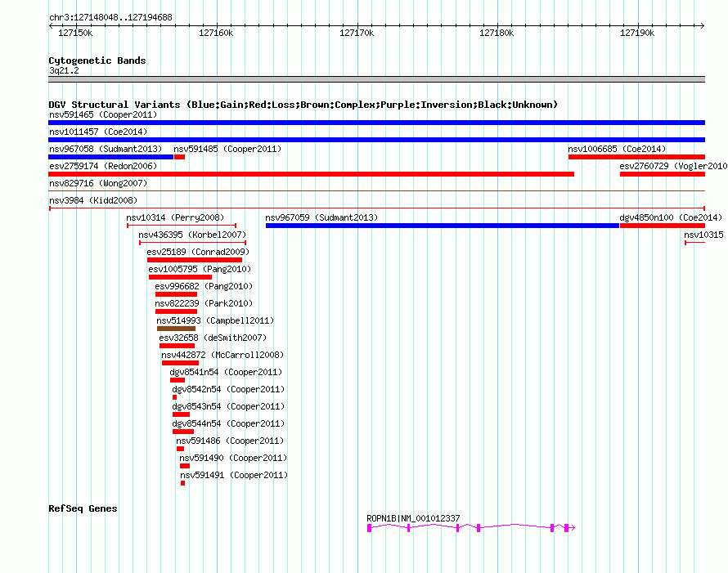Click the brown nsv514993 complex variant bar

click(176, 329)
